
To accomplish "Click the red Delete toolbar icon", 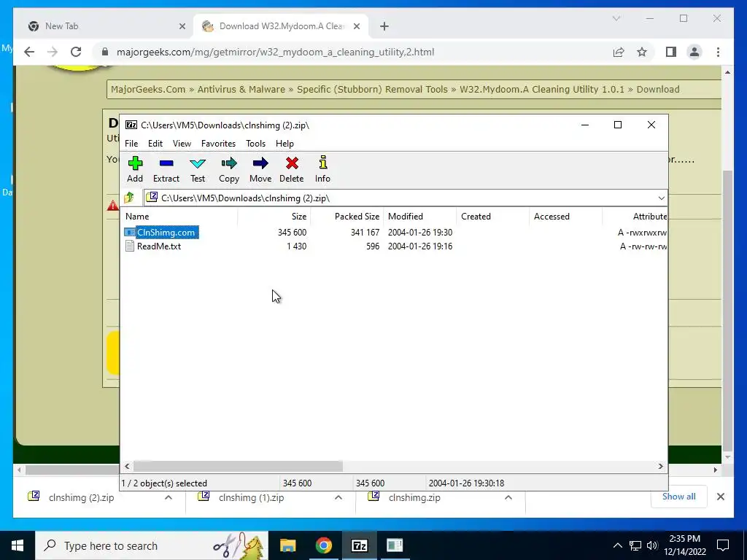I will (292, 169).
